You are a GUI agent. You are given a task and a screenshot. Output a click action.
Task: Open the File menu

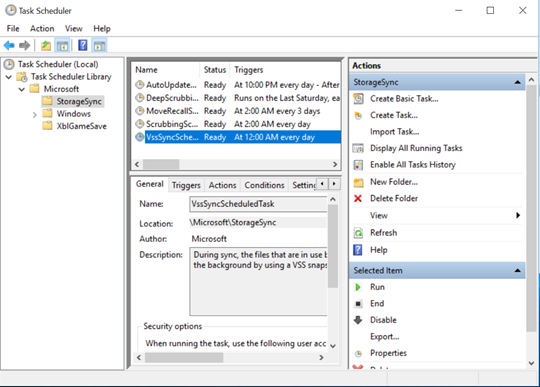pos(13,29)
